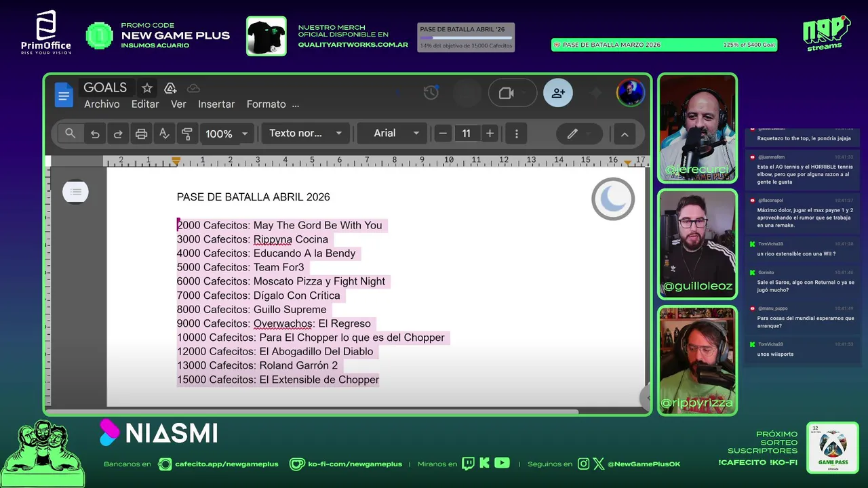
Task: Open the Texto normal style dropdown
Action: click(305, 134)
